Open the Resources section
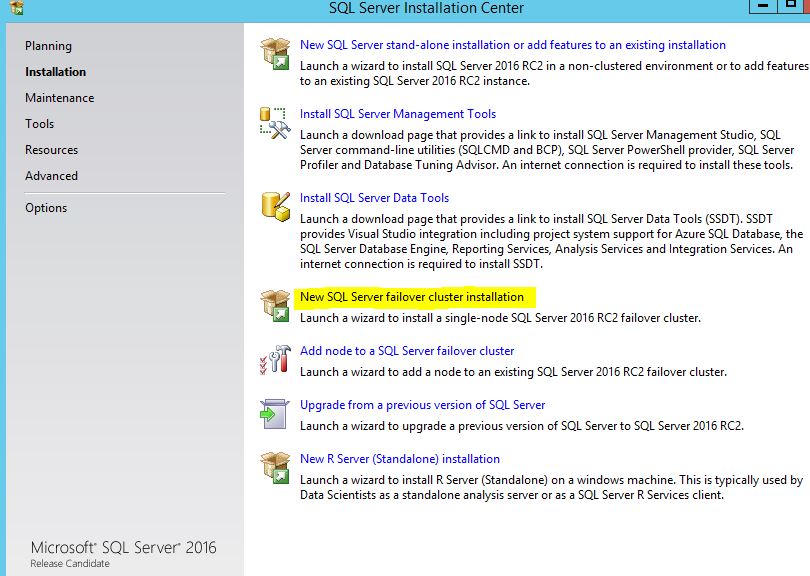The height and width of the screenshot is (576, 810). coord(51,150)
